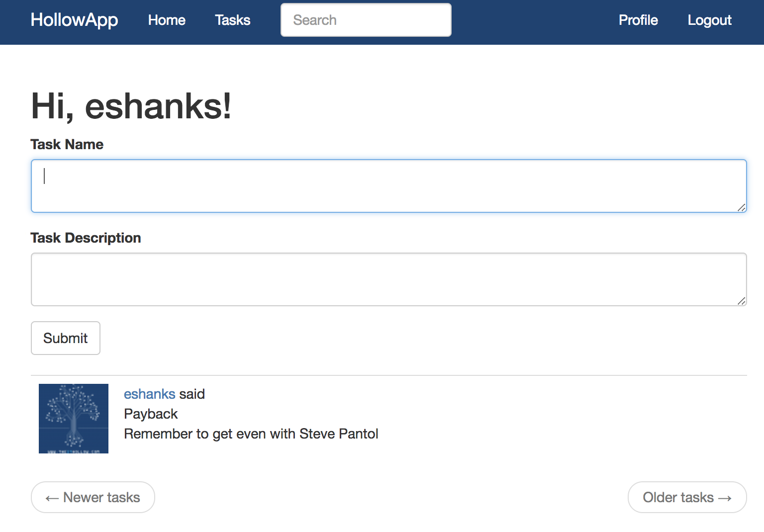Open the Profile page

pos(638,20)
